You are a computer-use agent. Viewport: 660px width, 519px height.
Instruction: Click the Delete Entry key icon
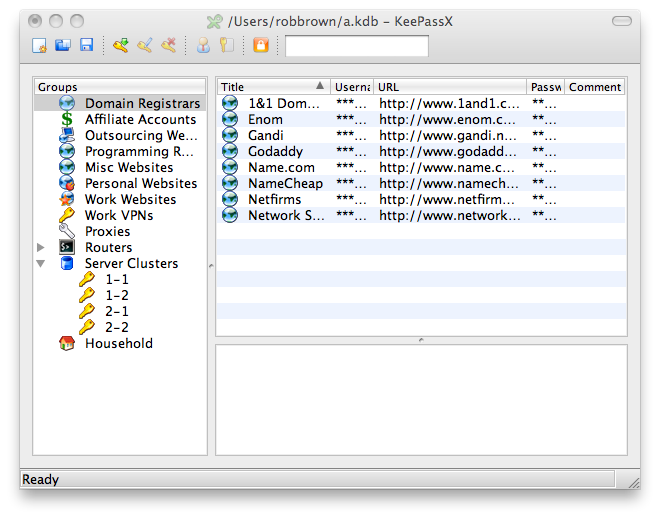click(169, 45)
